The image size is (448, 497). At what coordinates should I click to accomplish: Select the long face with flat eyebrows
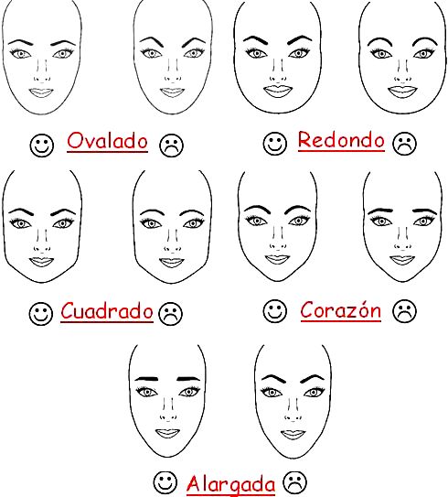pos(167,401)
